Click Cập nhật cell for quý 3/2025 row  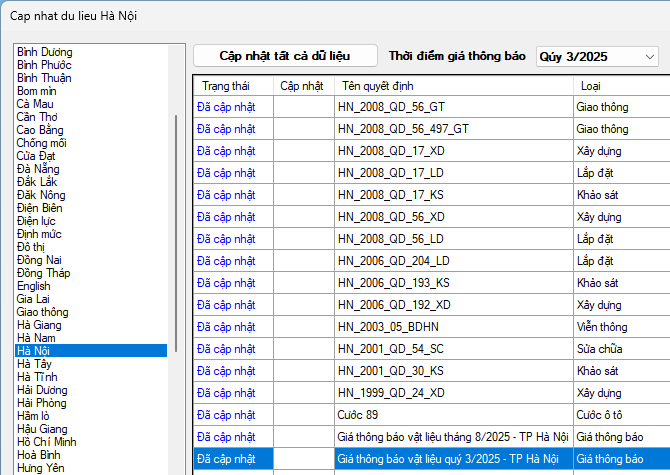click(x=303, y=459)
